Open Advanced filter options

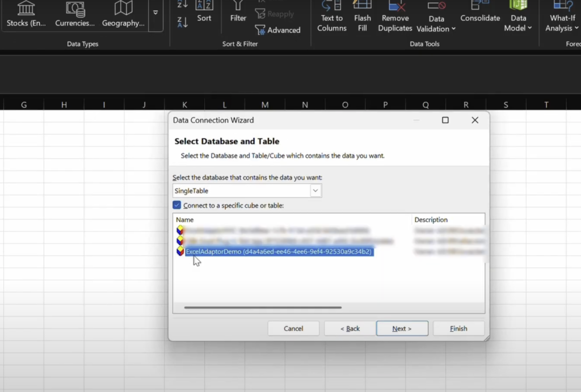(278, 30)
